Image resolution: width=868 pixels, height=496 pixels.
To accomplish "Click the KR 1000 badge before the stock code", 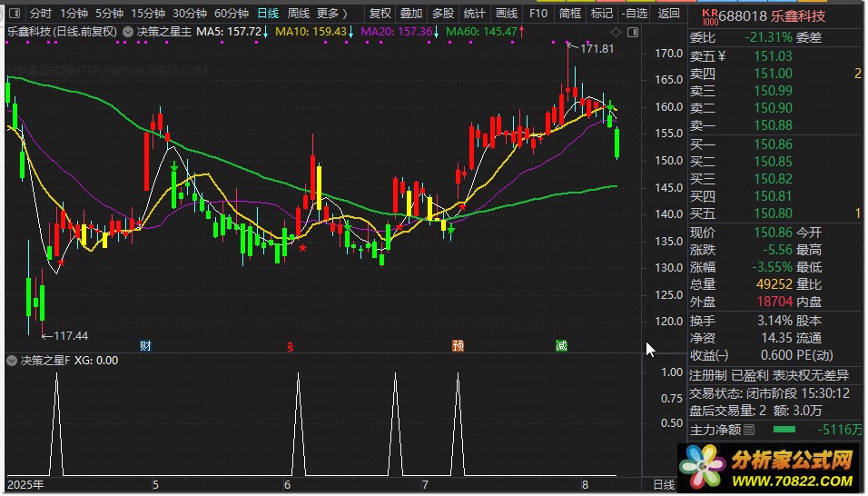I will (x=710, y=16).
